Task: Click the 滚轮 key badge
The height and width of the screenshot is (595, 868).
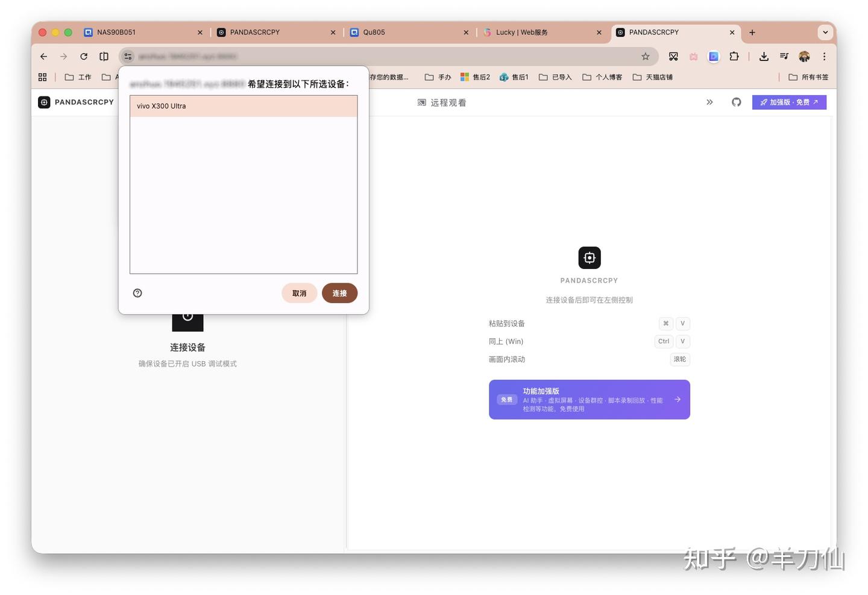Action: pos(680,359)
